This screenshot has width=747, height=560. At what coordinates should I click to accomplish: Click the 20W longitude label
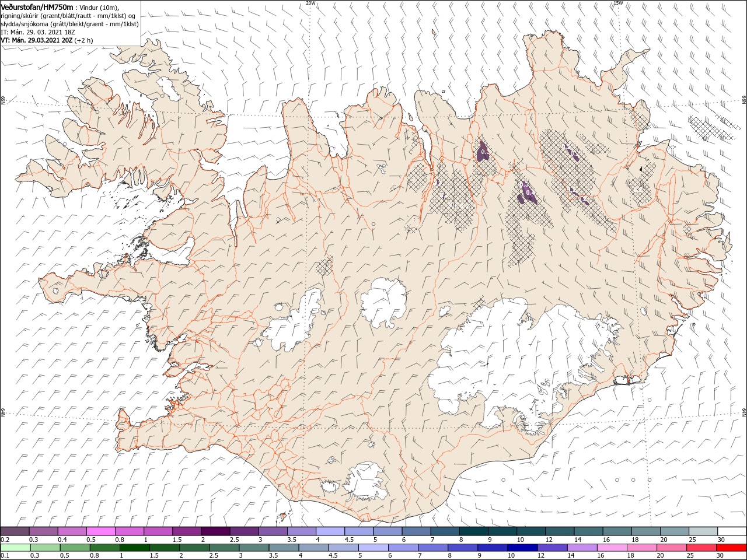tap(310, 3)
